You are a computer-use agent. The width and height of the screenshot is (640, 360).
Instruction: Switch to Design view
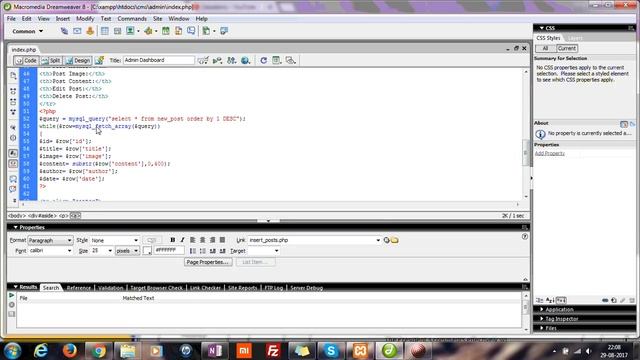pyautogui.click(x=78, y=60)
